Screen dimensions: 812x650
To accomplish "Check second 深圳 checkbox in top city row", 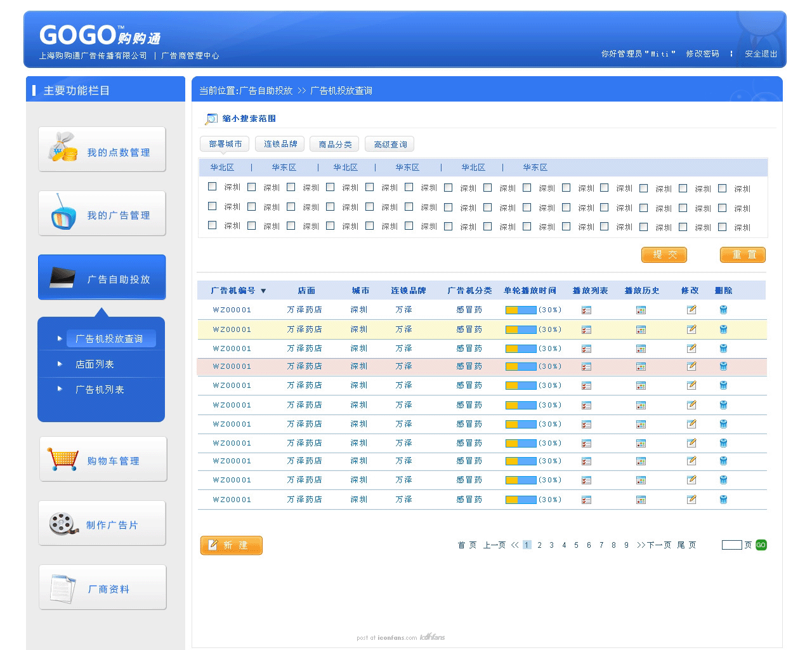I will tap(252, 187).
